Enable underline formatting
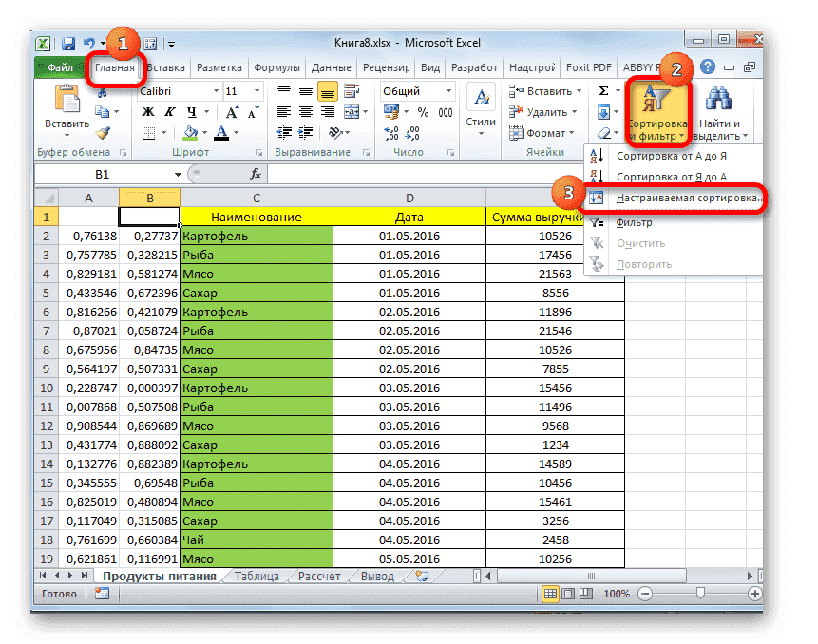The height and width of the screenshot is (644, 818). click(188, 110)
